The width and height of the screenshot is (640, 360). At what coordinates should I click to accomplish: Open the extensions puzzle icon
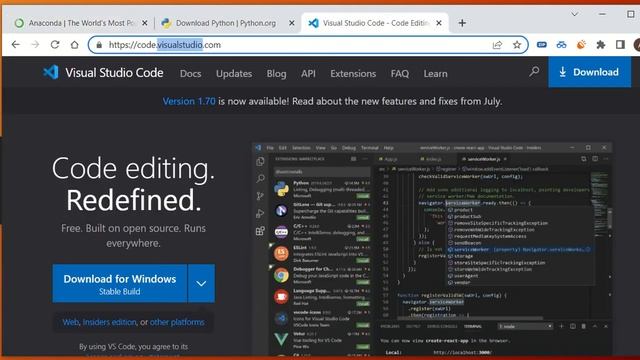click(x=600, y=44)
